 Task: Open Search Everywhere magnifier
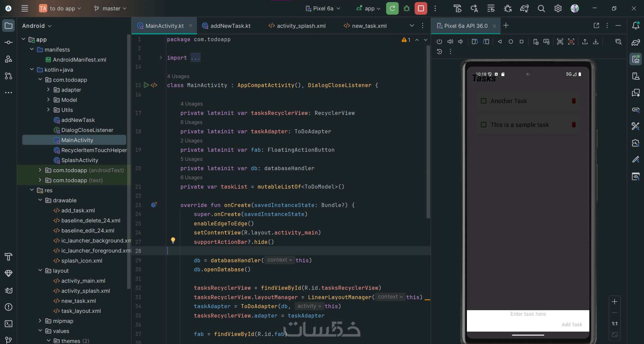click(x=541, y=8)
